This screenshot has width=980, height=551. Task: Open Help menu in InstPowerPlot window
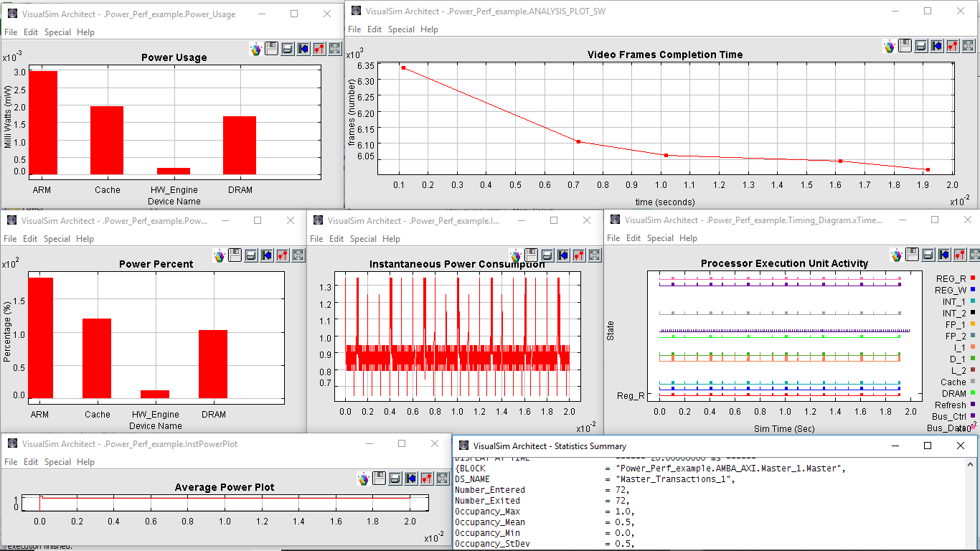(85, 462)
